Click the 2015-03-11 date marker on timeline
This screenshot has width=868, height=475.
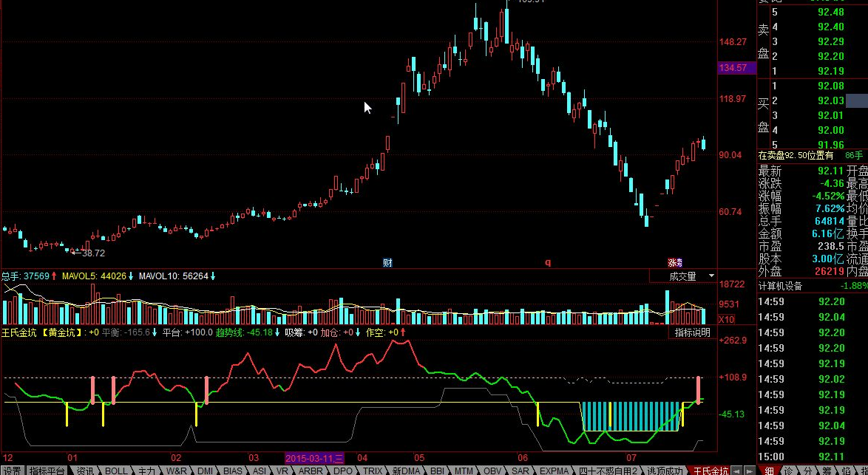coord(314,458)
